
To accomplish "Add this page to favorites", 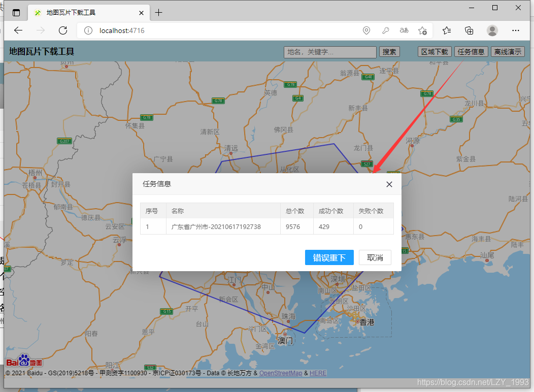I will pyautogui.click(x=423, y=30).
